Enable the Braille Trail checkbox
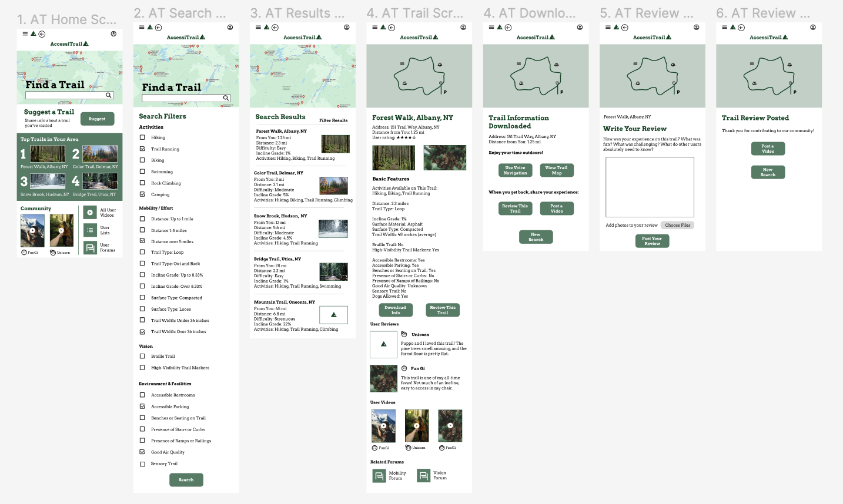The height and width of the screenshot is (504, 843). (x=142, y=356)
